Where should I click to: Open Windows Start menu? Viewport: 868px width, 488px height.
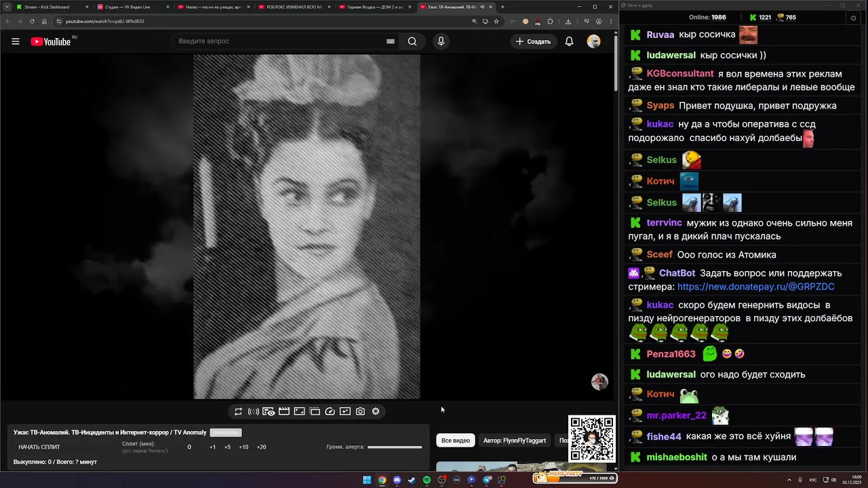(367, 480)
